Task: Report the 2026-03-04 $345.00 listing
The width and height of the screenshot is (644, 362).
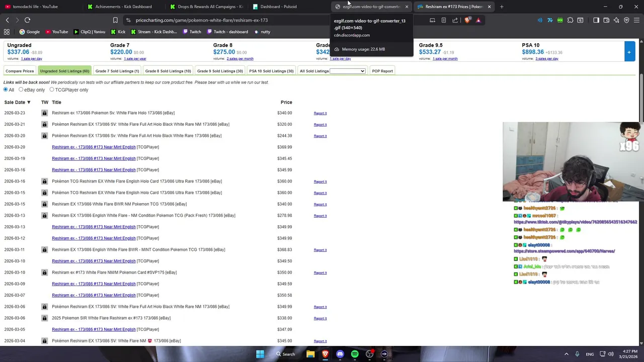Action: coord(320,341)
